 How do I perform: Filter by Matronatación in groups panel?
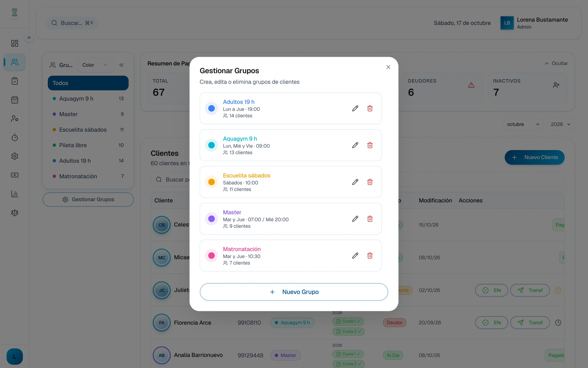click(88, 176)
